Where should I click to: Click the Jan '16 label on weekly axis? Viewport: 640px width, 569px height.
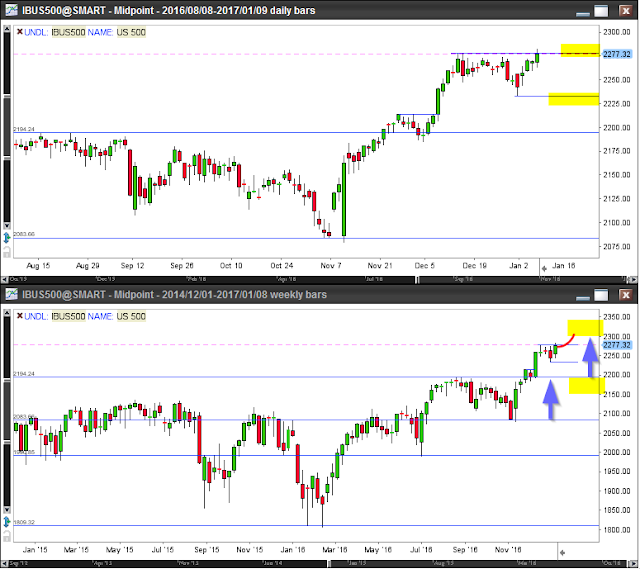point(293,550)
